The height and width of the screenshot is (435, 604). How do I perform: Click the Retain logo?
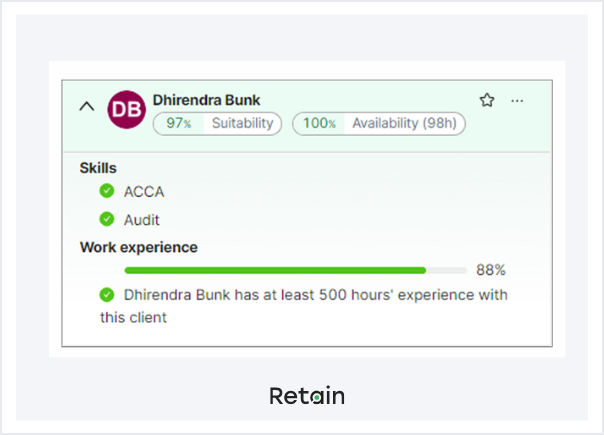[x=306, y=396]
